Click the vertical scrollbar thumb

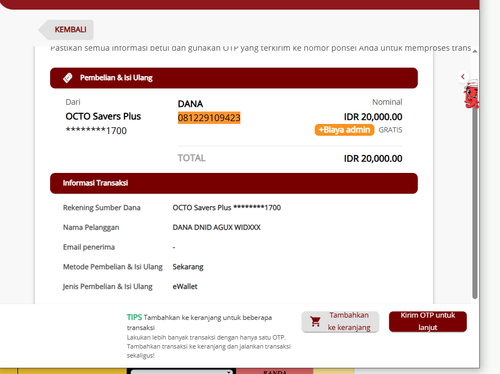[475, 203]
